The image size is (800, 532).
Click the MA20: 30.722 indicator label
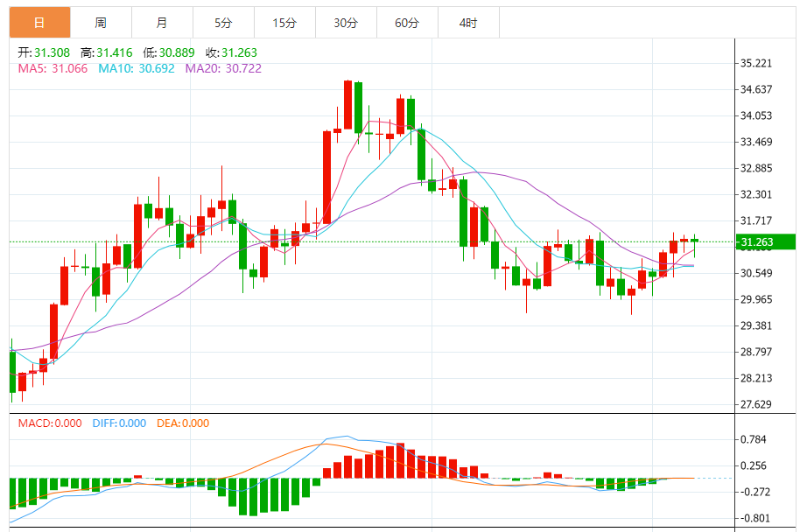(223, 68)
